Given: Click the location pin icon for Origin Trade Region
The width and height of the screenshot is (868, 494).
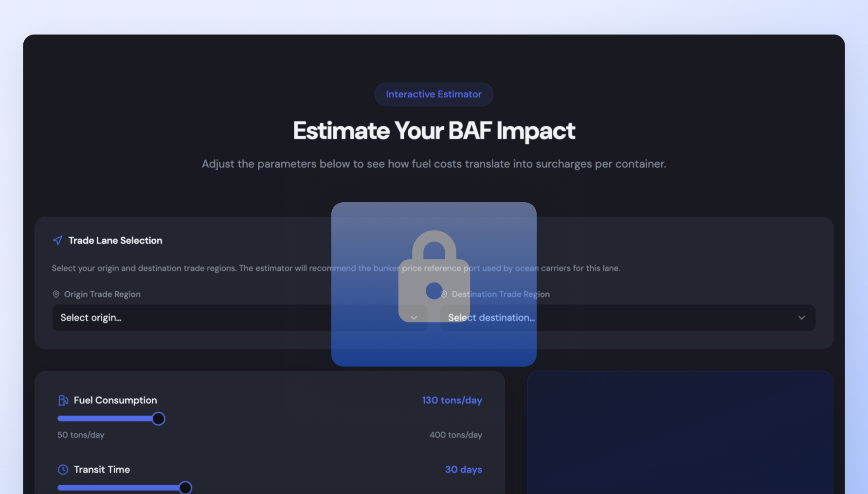Looking at the screenshot, I should (x=55, y=294).
